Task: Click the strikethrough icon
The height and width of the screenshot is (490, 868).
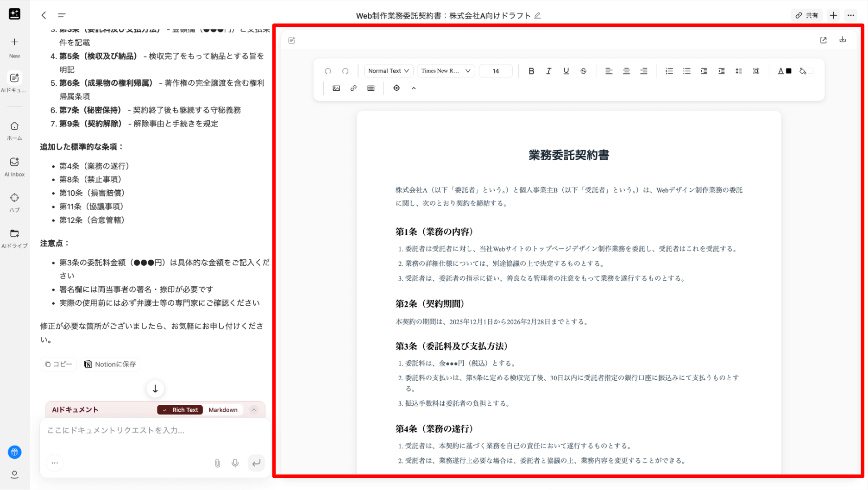Action: click(x=583, y=71)
